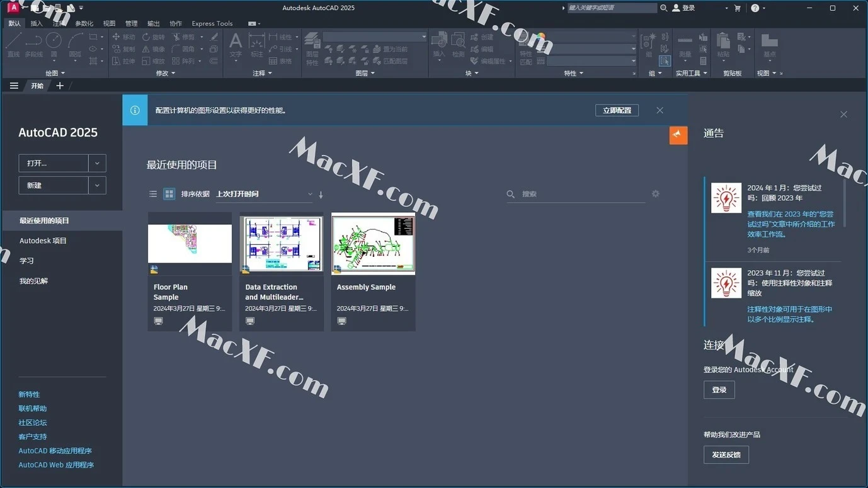The height and width of the screenshot is (488, 868).
Task: Open the AutoCAD Web 应用程序 link
Action: coord(56,465)
